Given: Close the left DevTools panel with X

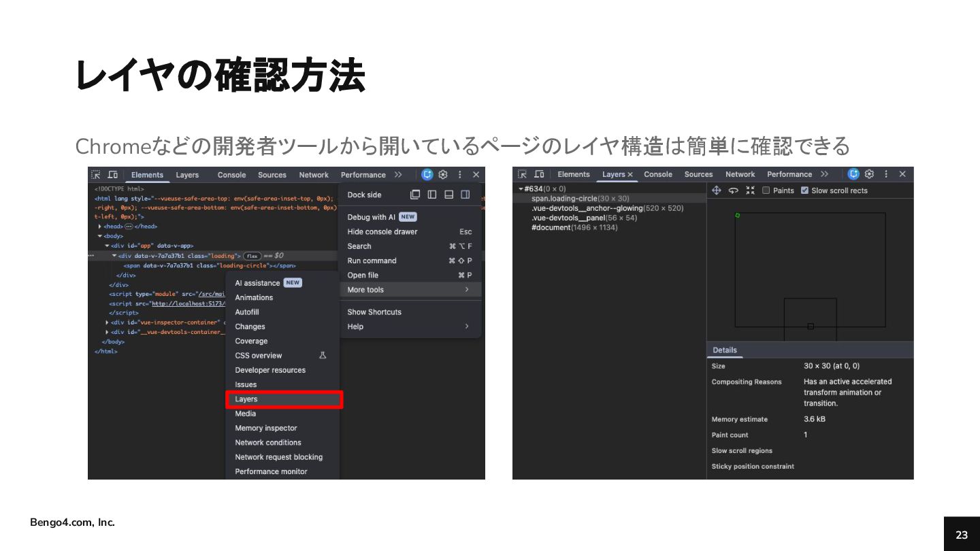Looking at the screenshot, I should click(x=476, y=175).
